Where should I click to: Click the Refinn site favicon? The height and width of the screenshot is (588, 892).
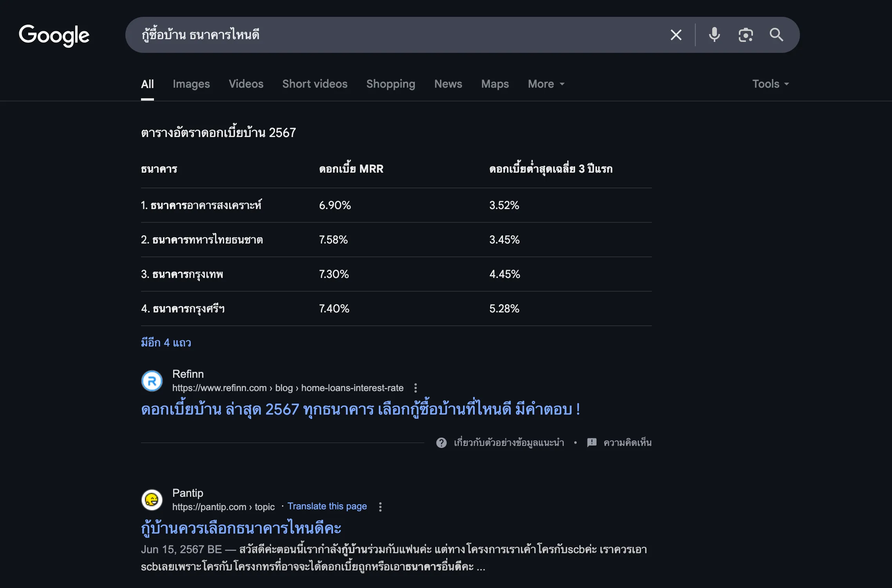pyautogui.click(x=152, y=381)
